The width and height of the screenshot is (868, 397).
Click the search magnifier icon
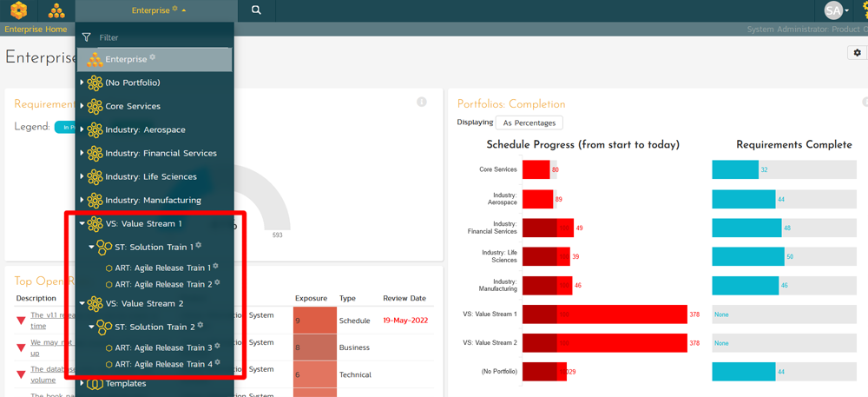tap(256, 10)
